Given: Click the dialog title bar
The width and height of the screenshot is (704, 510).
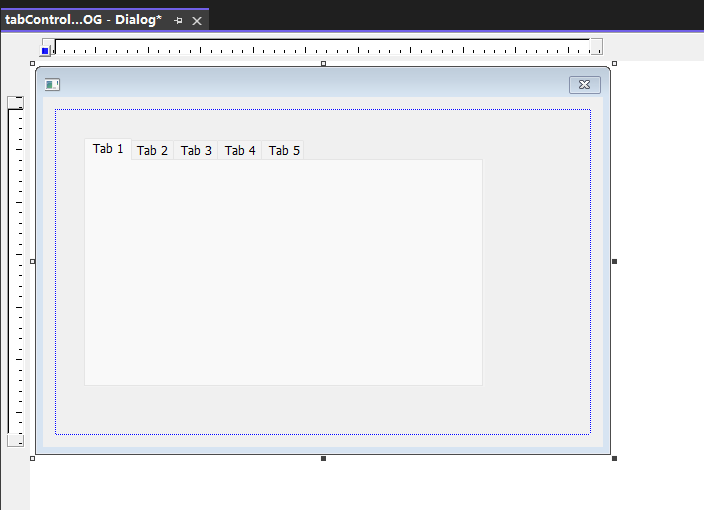Looking at the screenshot, I should (300, 84).
